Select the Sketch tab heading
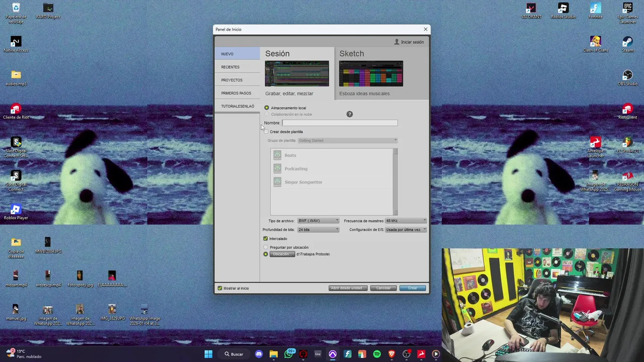 (x=351, y=53)
